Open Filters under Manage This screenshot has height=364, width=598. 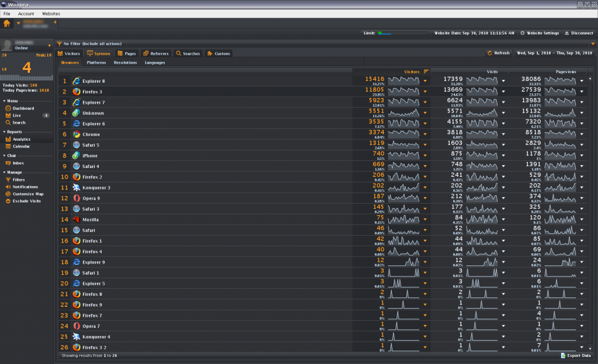tap(15, 180)
